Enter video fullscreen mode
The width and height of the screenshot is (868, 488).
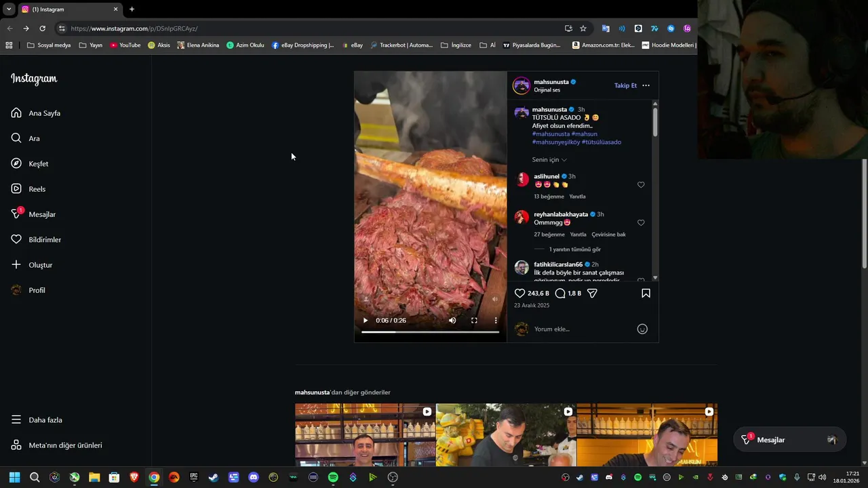(474, 321)
